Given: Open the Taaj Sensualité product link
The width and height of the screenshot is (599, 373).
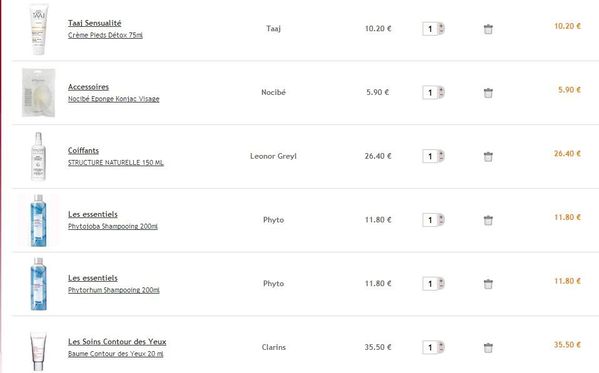Looking at the screenshot, I should pos(95,23).
